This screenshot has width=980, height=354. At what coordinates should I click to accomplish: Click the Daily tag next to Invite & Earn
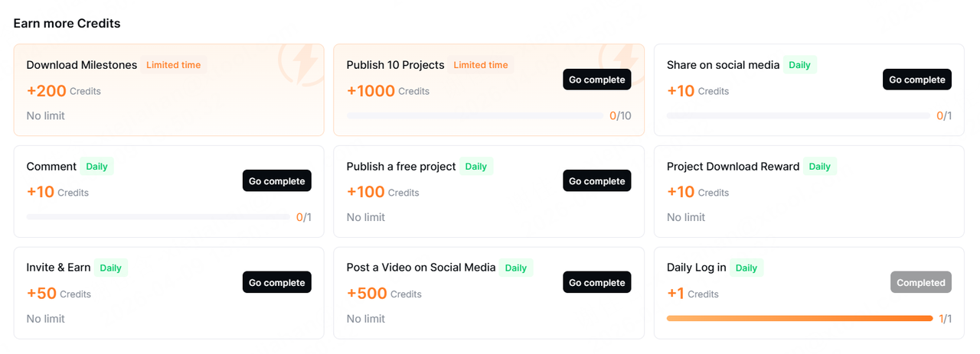pyautogui.click(x=111, y=268)
